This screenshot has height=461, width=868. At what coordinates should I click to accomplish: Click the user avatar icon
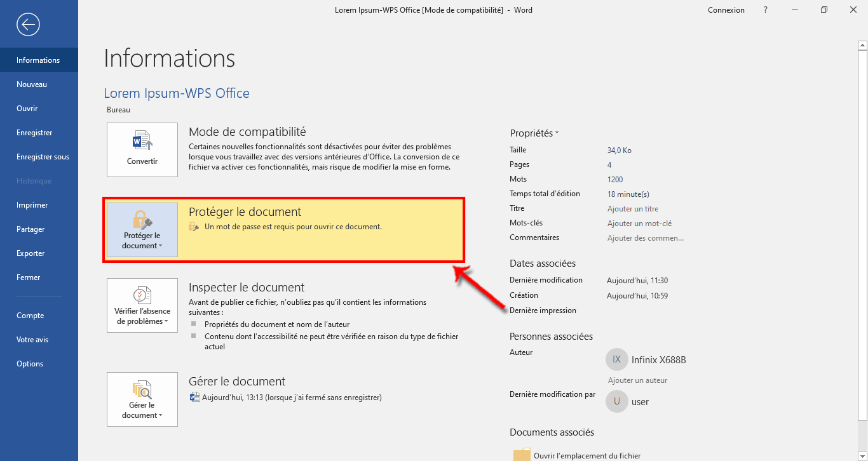(616, 401)
